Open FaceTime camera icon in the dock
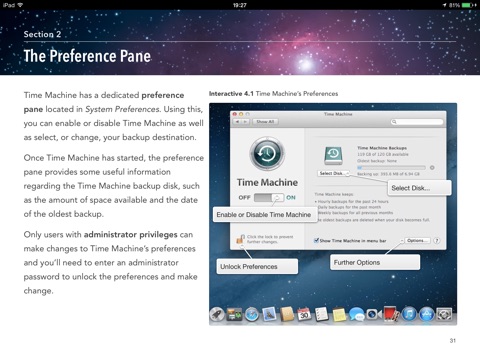Image resolution: width=480 pixels, height=360 pixels. [x=373, y=314]
